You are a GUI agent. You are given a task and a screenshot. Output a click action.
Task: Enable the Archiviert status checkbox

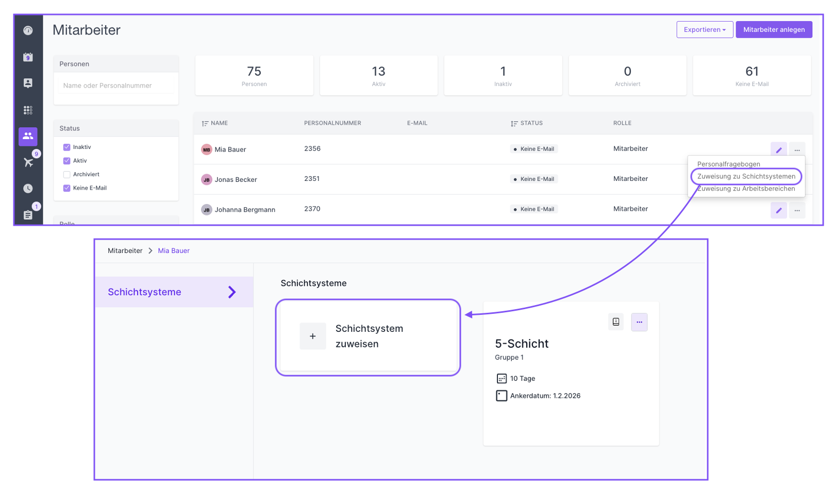66,175
